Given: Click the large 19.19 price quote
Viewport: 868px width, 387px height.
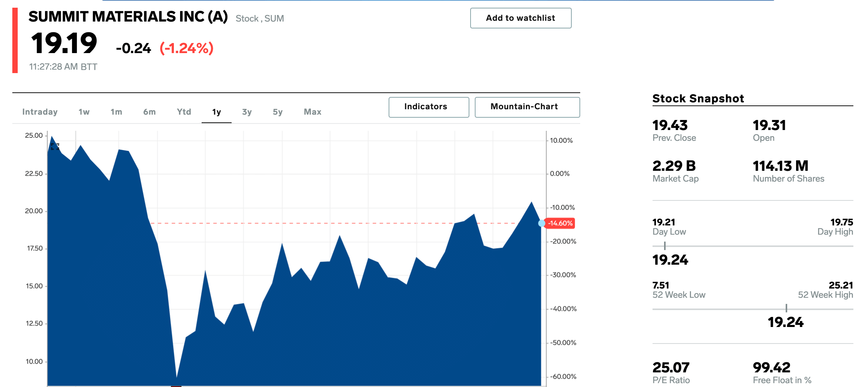Looking at the screenshot, I should click(x=64, y=43).
